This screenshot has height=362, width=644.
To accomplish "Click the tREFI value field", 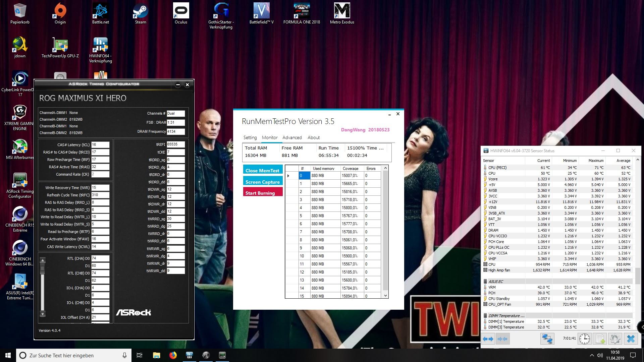I will coord(176,144).
